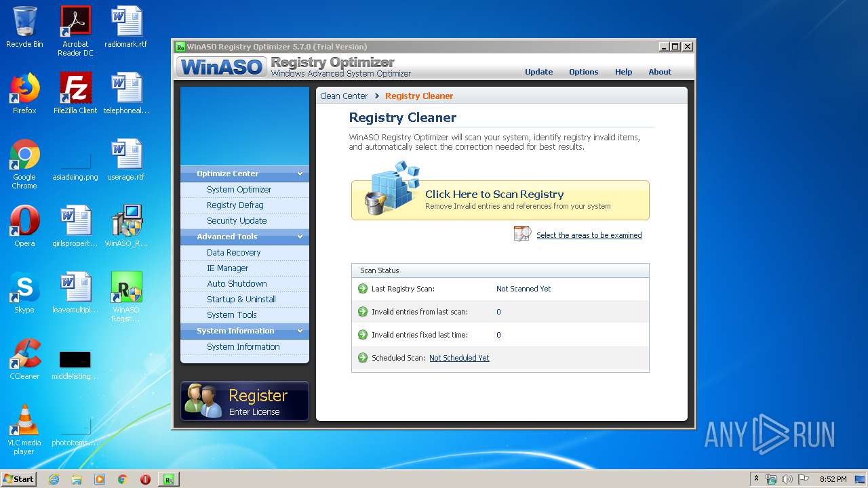This screenshot has height=488, width=868.
Task: Select asiadoing.png desktop file
Action: [x=75, y=164]
